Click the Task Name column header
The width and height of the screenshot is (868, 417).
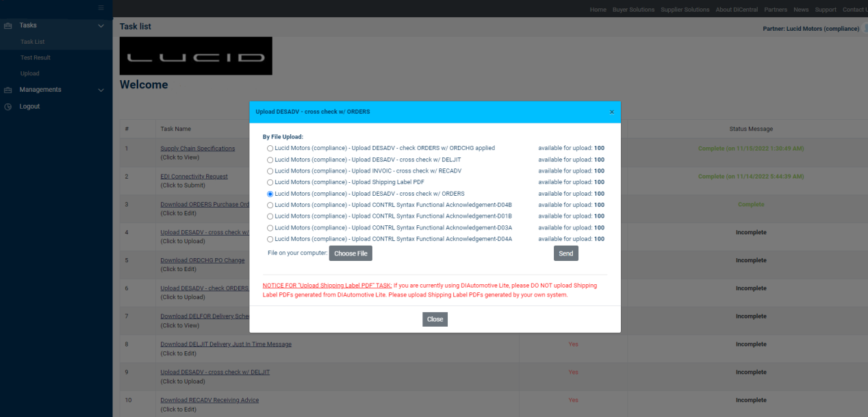[x=176, y=129]
